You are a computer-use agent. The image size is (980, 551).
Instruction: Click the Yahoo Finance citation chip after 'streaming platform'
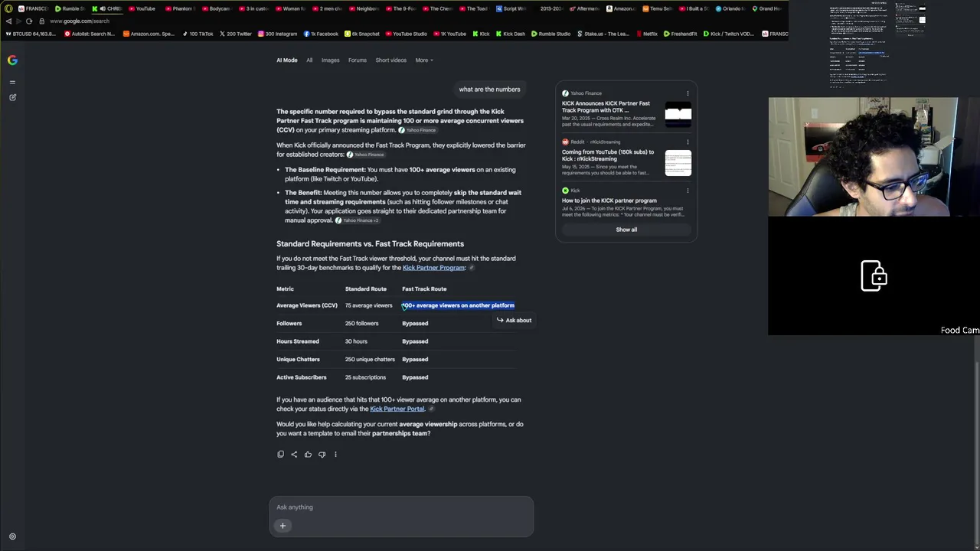tap(417, 130)
